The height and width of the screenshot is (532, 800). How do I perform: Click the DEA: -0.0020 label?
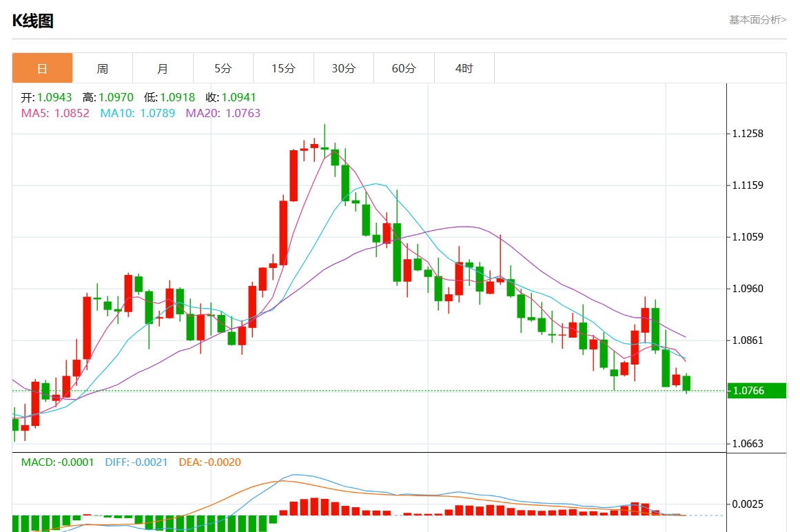[209, 462]
